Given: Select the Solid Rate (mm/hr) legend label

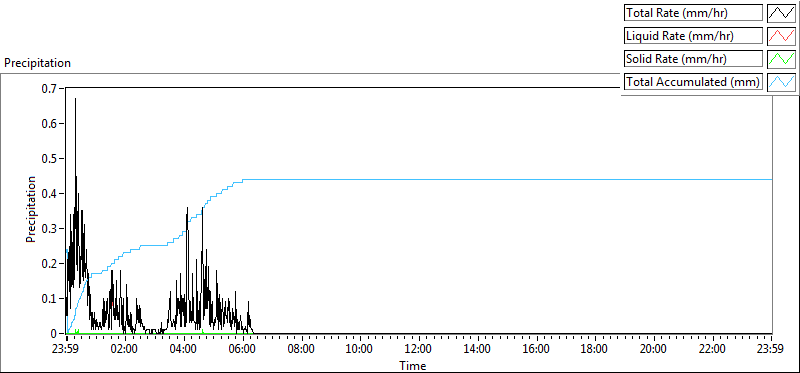Looking at the screenshot, I should (693, 59).
